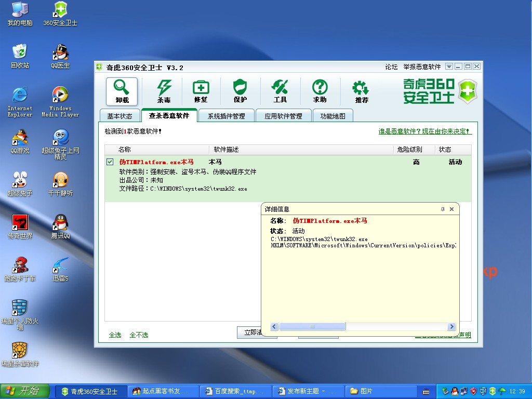Launch 千千静听 music player shortcut
This screenshot has height=399, width=532.
click(60, 184)
